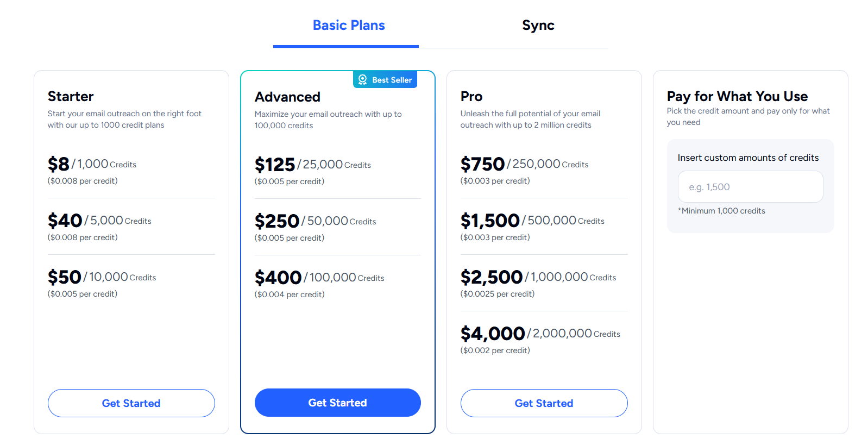868x439 pixels.
Task: Switch to the Basic Plans tab
Action: (348, 25)
